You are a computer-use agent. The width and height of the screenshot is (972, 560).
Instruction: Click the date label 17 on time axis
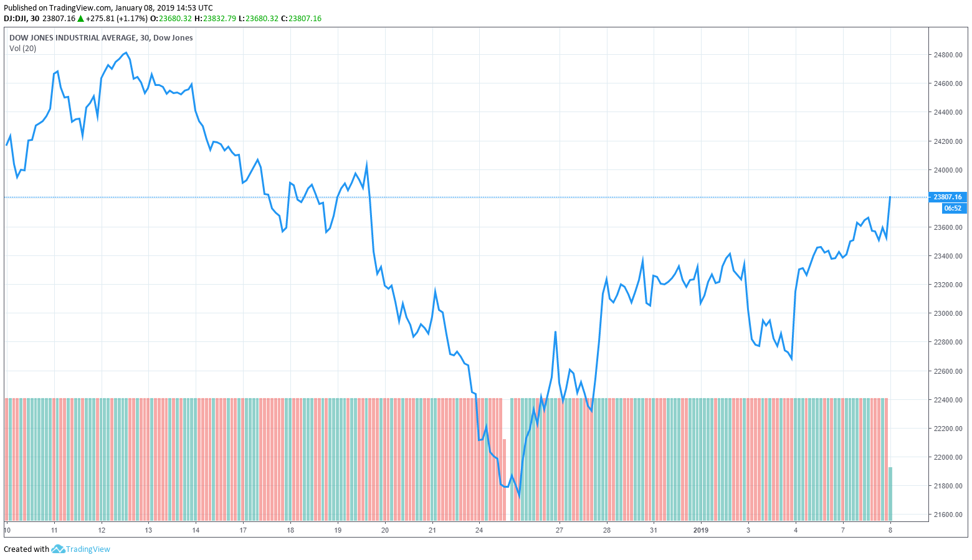click(243, 530)
